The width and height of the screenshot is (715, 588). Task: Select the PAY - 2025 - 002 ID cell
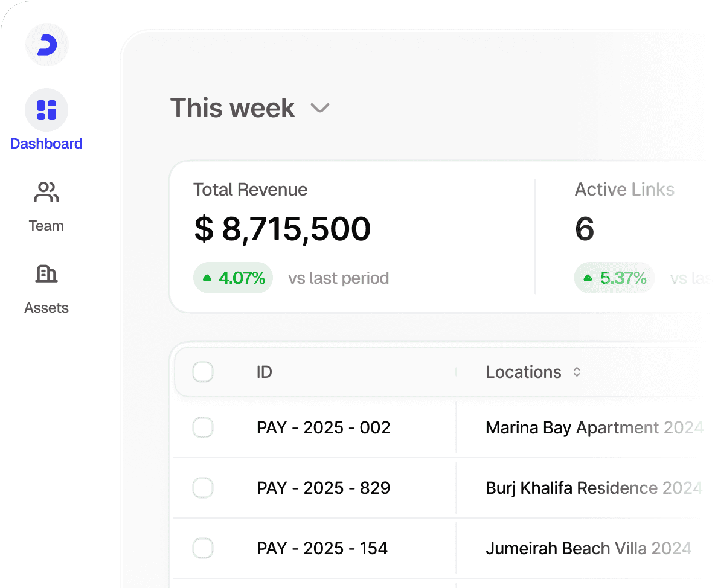323,427
